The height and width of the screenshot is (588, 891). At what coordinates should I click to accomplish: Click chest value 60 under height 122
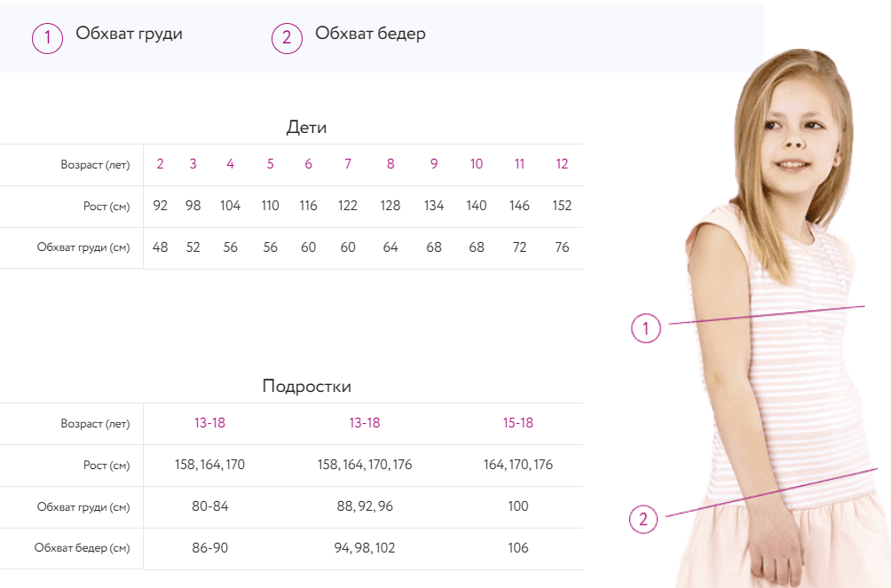[x=348, y=247]
